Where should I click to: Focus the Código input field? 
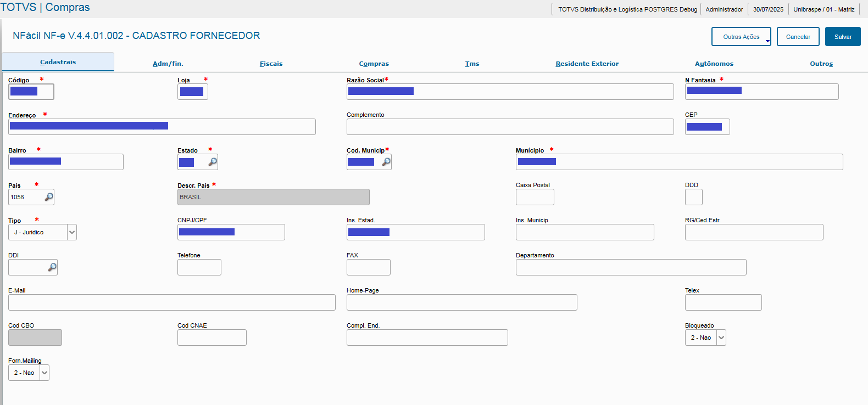(x=31, y=92)
